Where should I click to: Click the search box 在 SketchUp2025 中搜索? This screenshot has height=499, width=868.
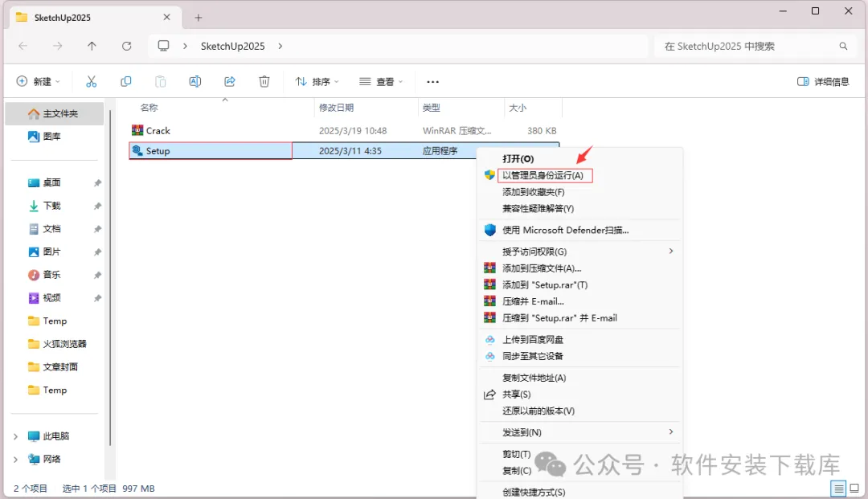click(x=756, y=46)
